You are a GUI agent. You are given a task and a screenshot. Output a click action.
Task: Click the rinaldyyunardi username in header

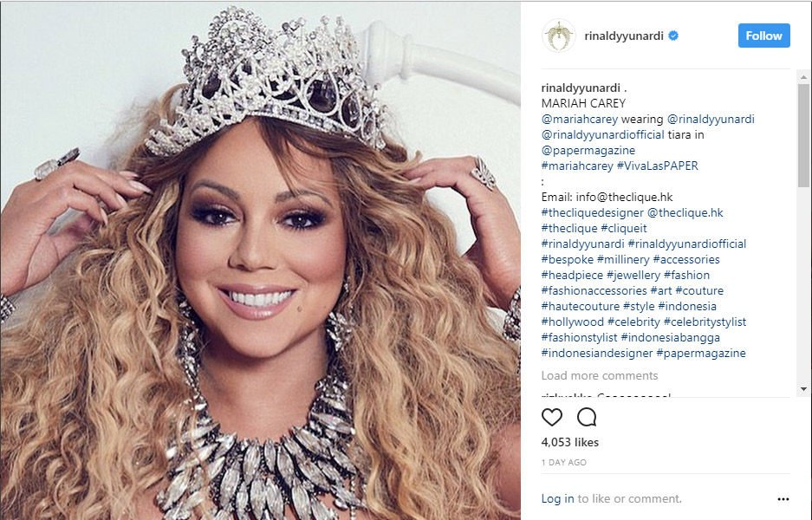click(x=623, y=36)
